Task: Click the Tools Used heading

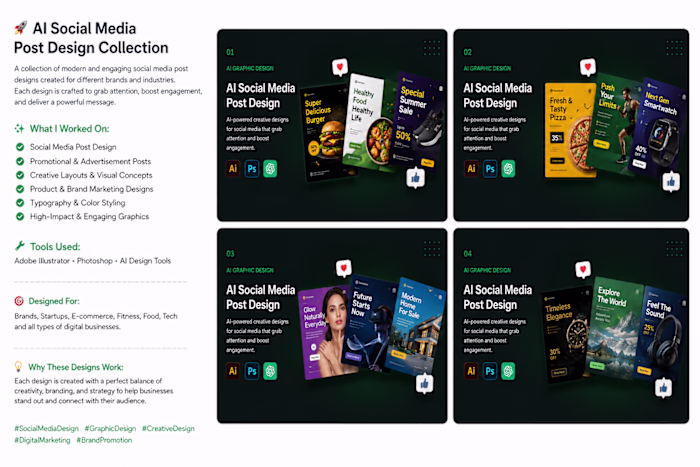Action: point(55,246)
